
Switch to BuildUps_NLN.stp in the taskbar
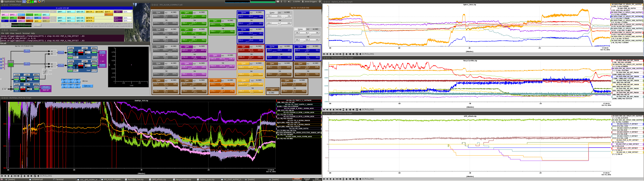[x=136, y=179]
